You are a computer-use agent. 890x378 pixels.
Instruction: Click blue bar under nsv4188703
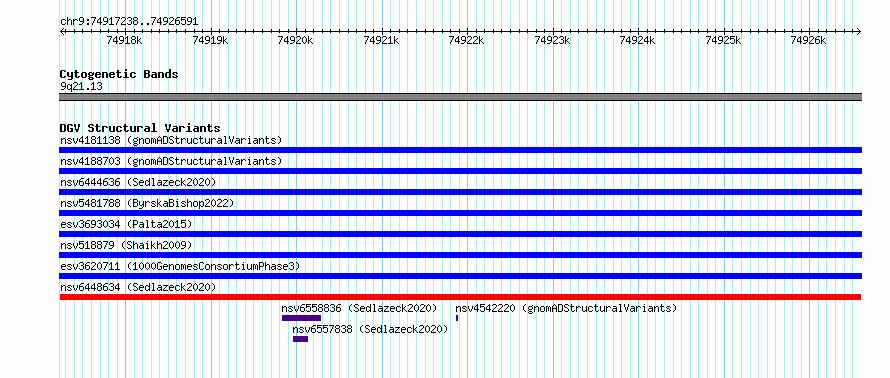coord(460,171)
